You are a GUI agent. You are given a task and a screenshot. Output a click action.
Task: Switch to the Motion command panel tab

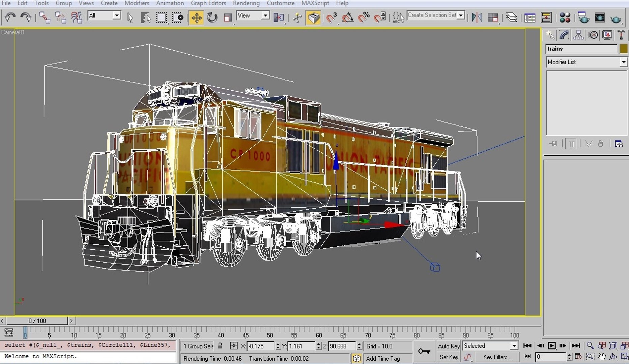point(593,35)
